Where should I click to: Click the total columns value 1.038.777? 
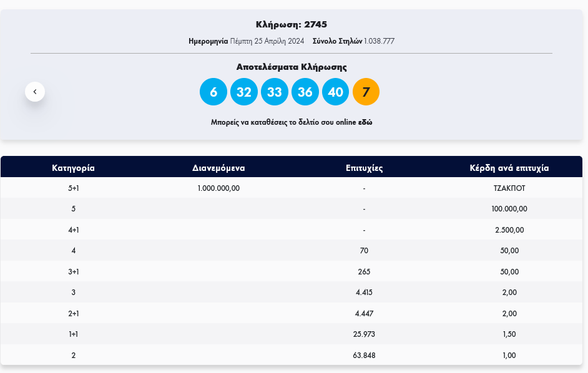pos(379,41)
